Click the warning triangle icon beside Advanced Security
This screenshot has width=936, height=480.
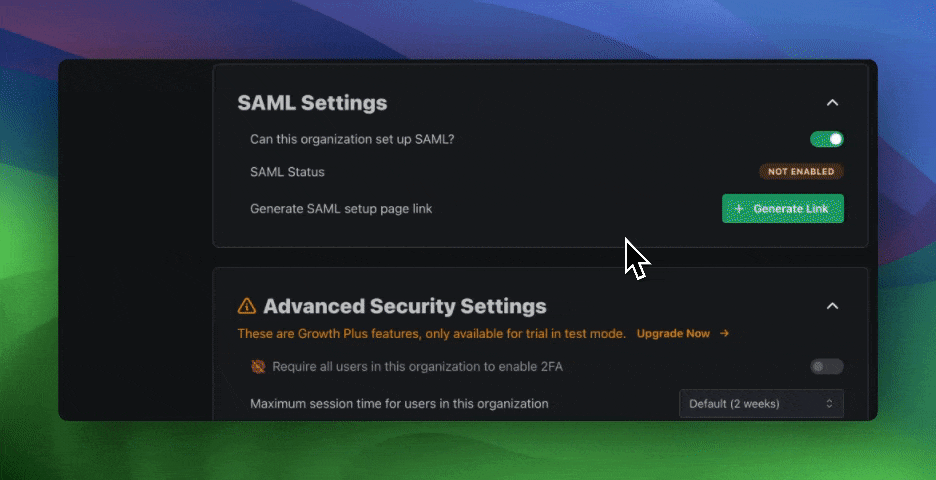pos(247,306)
